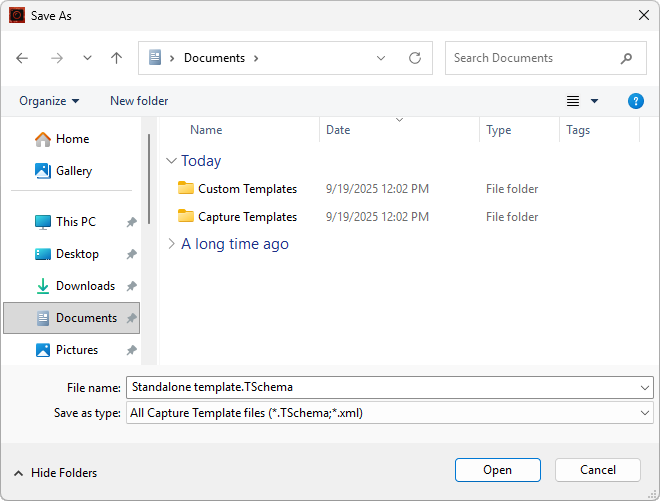Click the Up one level arrow
This screenshot has width=660, height=501.
(x=116, y=58)
